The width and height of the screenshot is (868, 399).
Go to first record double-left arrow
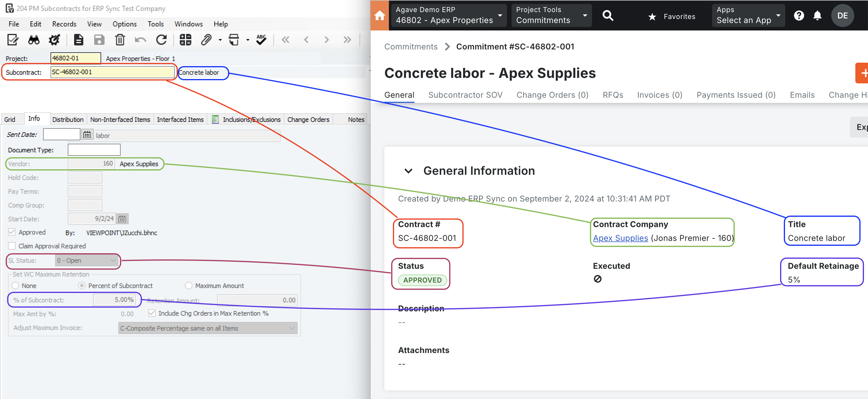click(x=286, y=40)
